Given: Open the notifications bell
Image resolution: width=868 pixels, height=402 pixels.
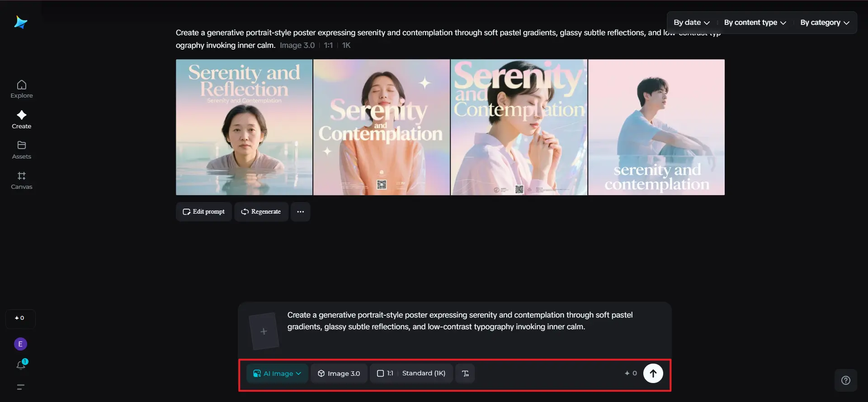Looking at the screenshot, I should click(x=21, y=365).
